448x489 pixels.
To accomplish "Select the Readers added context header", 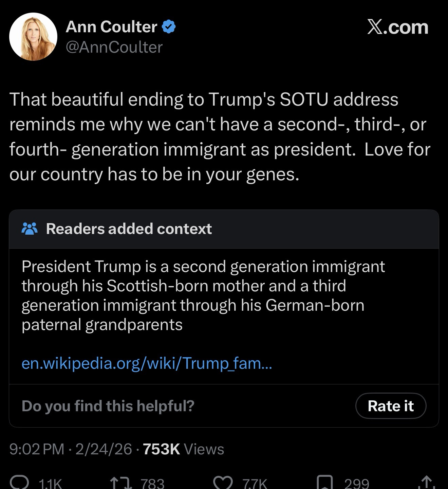I will (x=129, y=229).
